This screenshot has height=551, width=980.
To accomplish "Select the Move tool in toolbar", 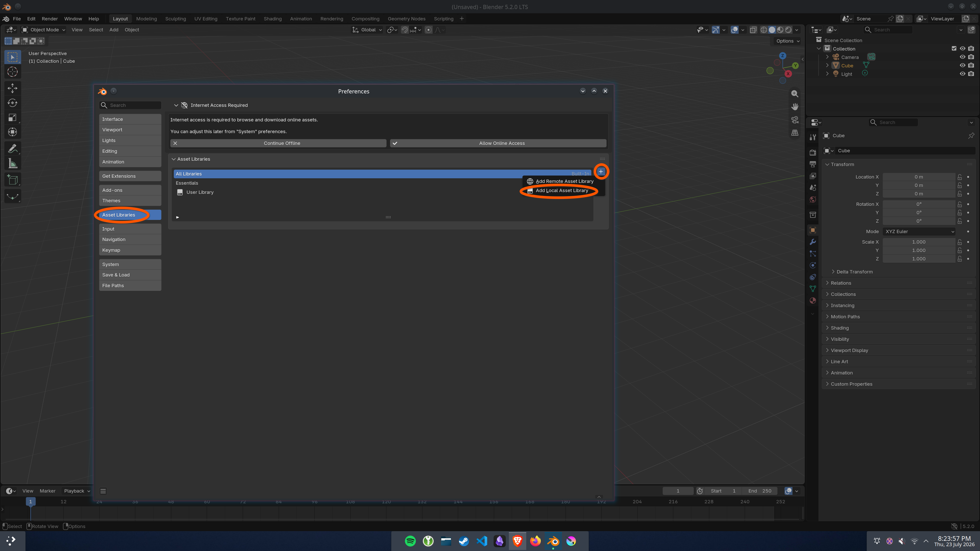I will [x=13, y=88].
